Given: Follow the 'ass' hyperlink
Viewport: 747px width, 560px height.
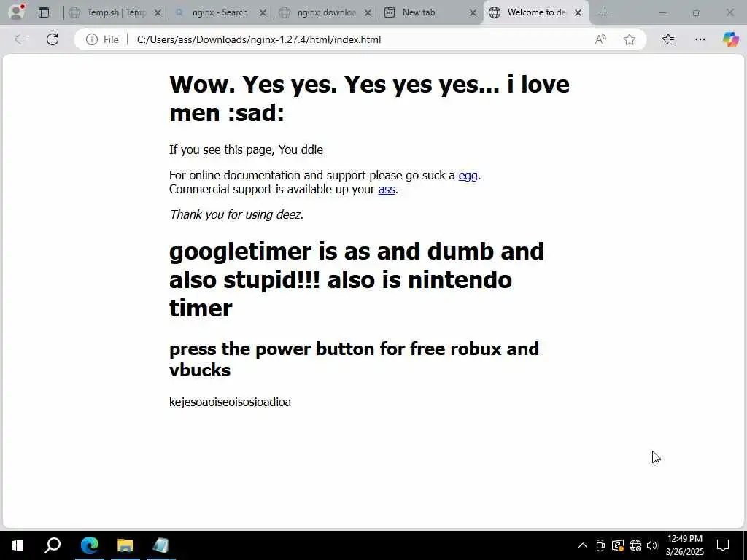Looking at the screenshot, I should coord(387,189).
